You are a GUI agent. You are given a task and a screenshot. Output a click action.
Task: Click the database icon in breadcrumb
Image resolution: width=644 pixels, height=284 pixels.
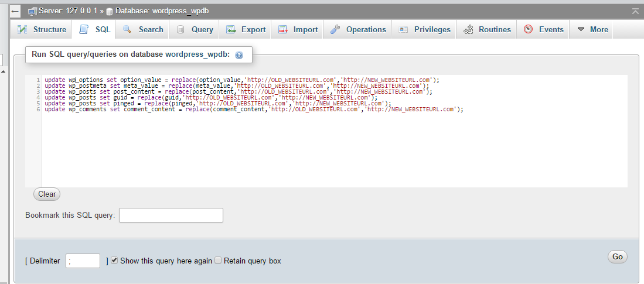pos(109,12)
